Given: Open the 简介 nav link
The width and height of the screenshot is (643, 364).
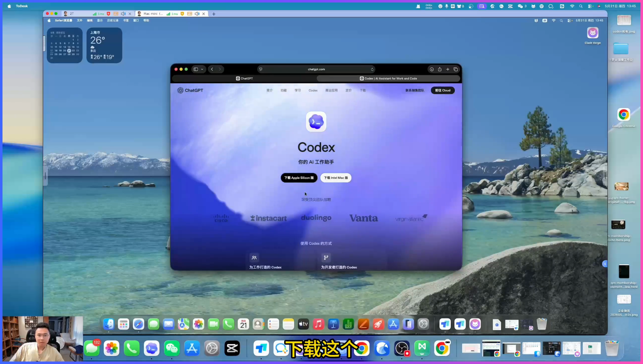Looking at the screenshot, I should click(270, 90).
